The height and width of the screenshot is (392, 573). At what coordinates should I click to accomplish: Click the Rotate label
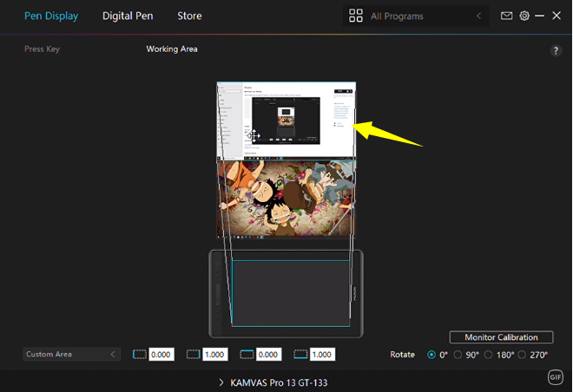coord(402,355)
